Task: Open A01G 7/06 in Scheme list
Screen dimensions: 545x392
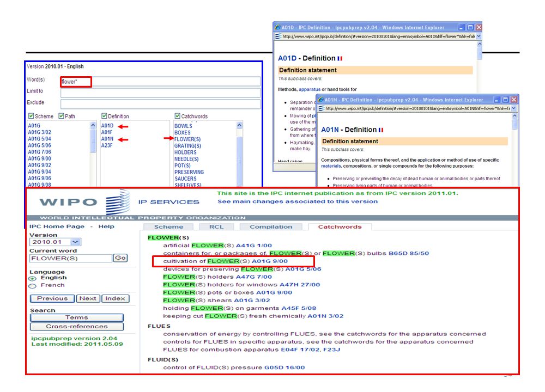Action: 40,152
